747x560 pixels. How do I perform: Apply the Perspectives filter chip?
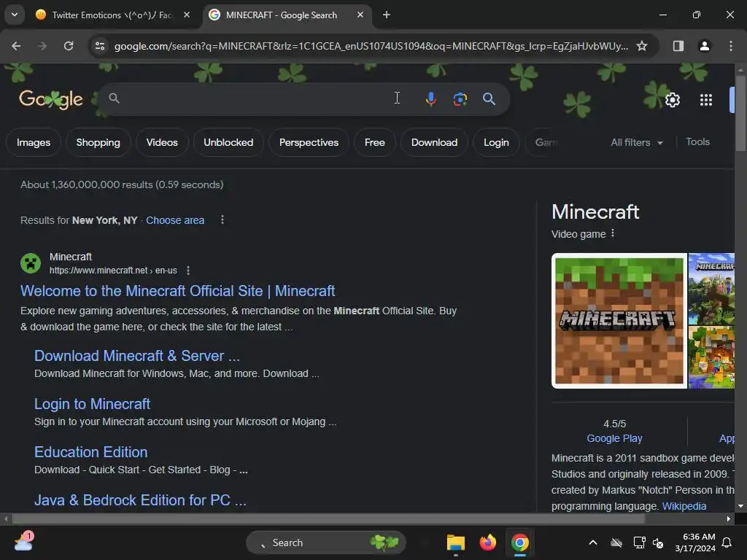tap(309, 142)
